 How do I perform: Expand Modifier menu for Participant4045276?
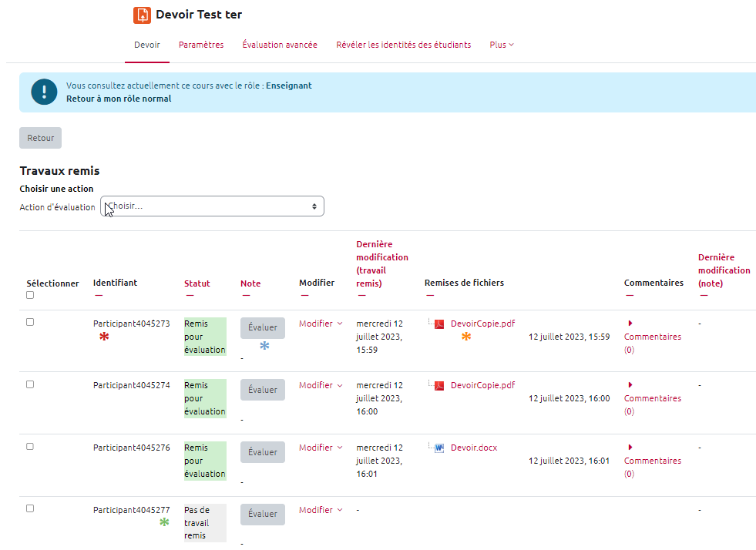[321, 448]
